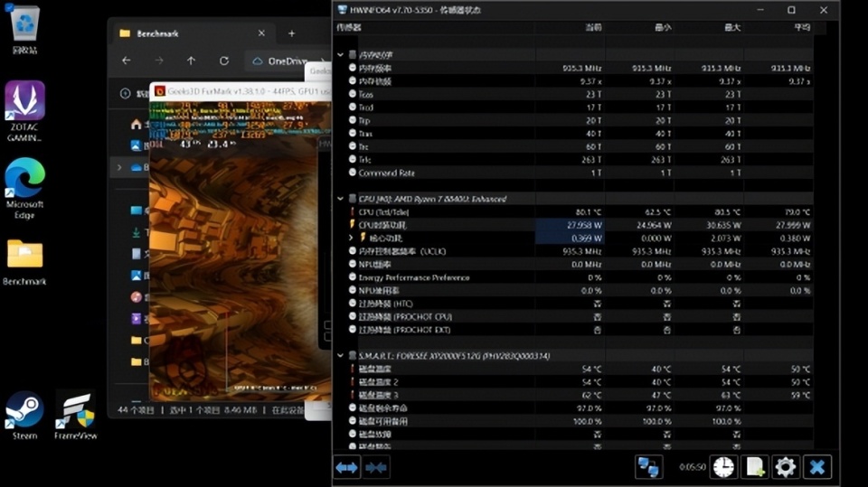Select the CPU (Tctl/Tdie) temperature row
The image size is (868, 487).
pos(389,211)
